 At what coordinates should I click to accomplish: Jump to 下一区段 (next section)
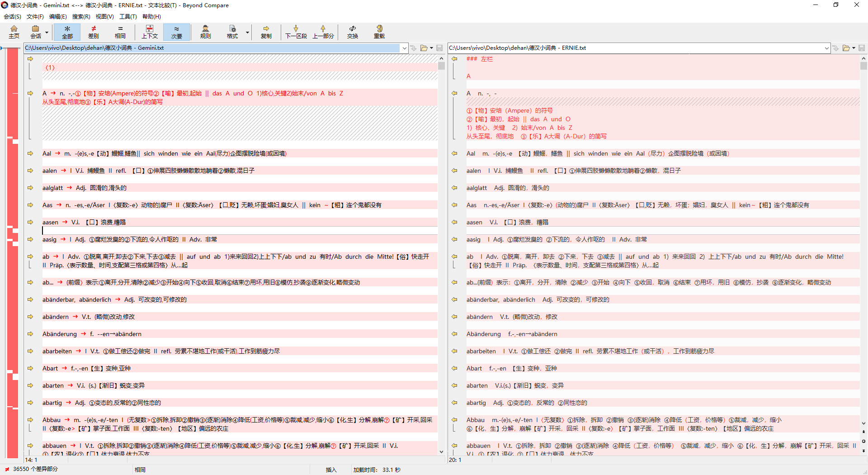coord(296,32)
